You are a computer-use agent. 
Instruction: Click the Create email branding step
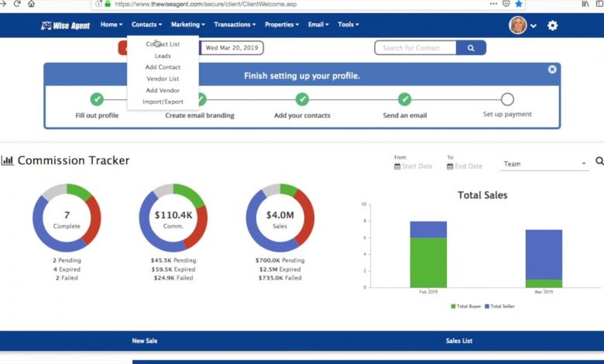pyautogui.click(x=200, y=115)
